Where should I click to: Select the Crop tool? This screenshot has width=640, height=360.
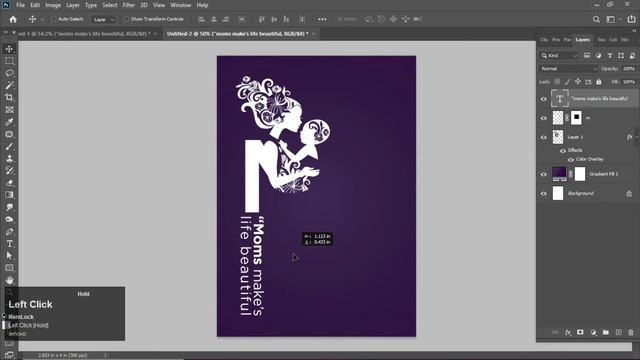(9, 98)
